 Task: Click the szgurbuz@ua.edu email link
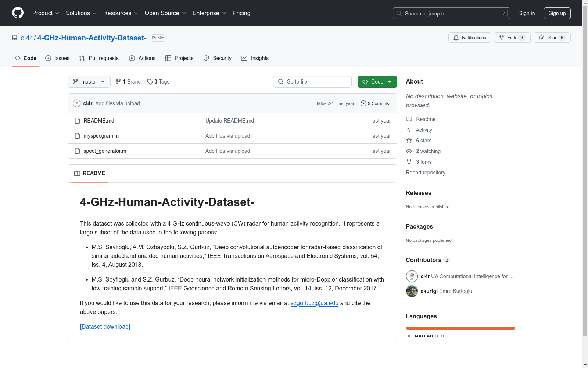[x=315, y=303]
